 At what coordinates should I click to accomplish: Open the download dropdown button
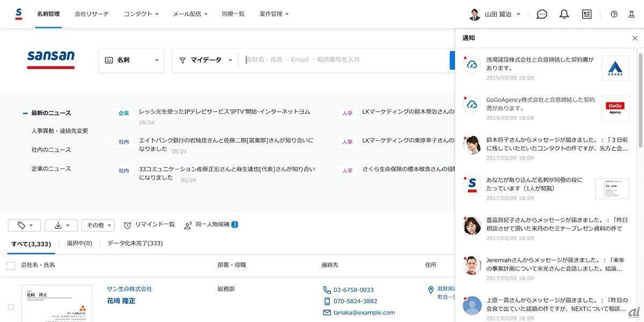[61, 225]
